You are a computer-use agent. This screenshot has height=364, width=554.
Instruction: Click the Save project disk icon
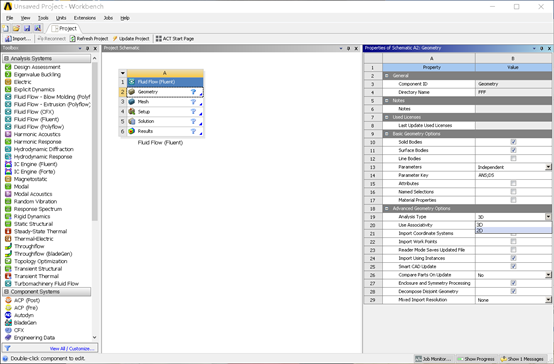(x=27, y=28)
